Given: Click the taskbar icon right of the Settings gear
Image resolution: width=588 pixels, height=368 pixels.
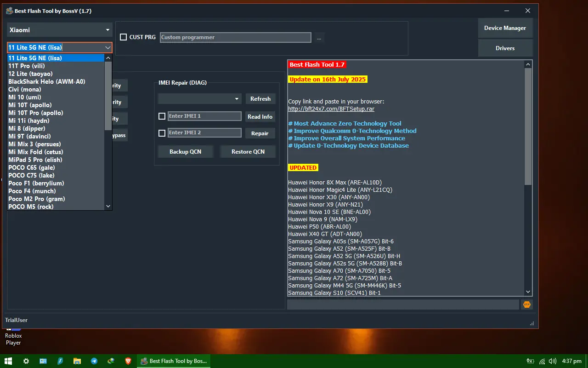Looking at the screenshot, I should [x=43, y=361].
